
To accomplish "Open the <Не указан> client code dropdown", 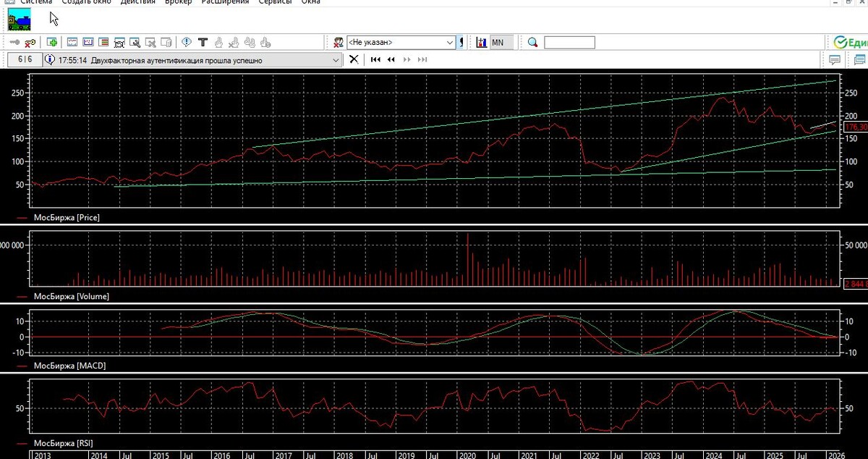I will pyautogui.click(x=401, y=43).
